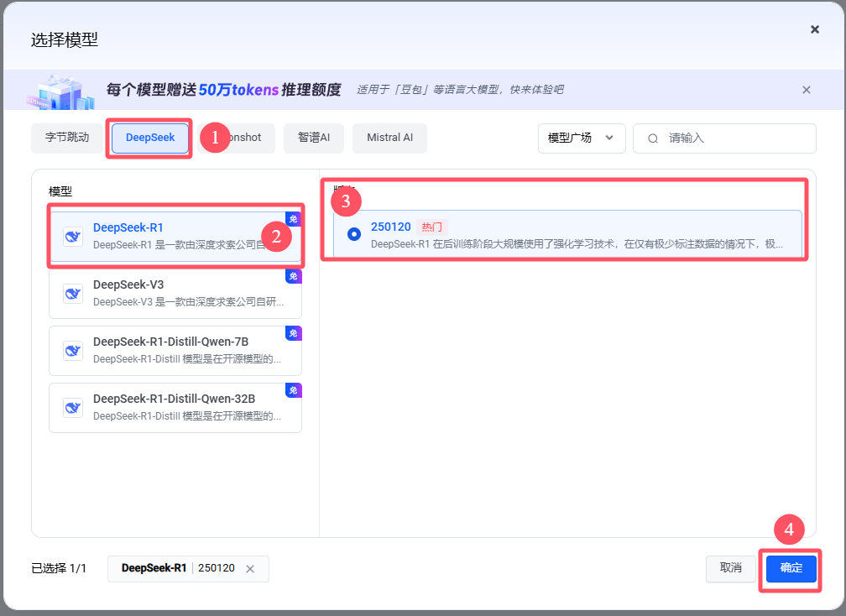Screen dimensions: 846x616
Task: Select the DeepSeek provider tab
Action: pyautogui.click(x=150, y=138)
